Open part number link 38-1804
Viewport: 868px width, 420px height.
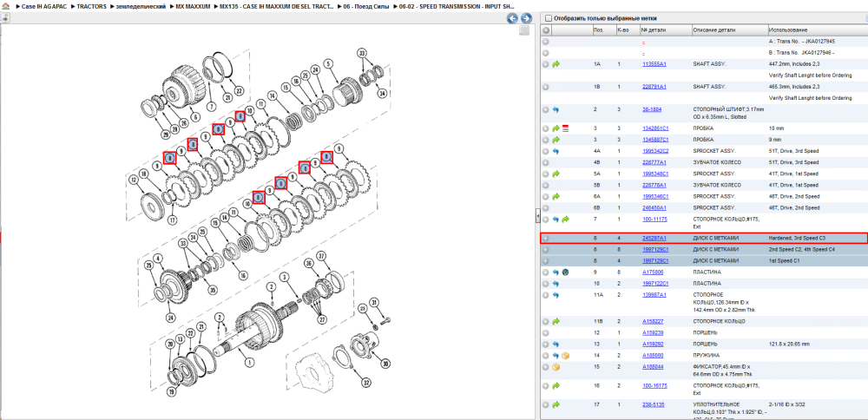pos(652,109)
